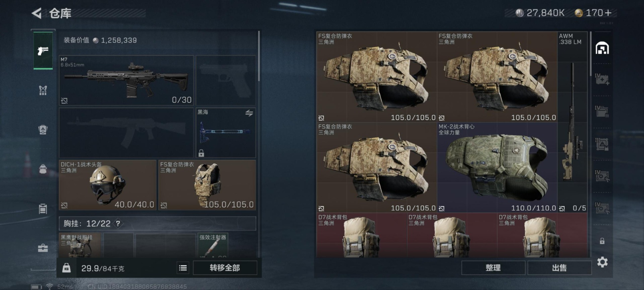Add currency with the plus next to 170
The height and width of the screenshot is (290, 644).
[x=608, y=13]
